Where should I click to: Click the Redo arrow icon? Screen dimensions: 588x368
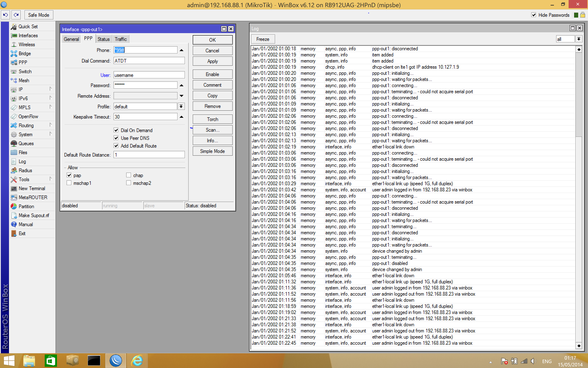click(16, 15)
